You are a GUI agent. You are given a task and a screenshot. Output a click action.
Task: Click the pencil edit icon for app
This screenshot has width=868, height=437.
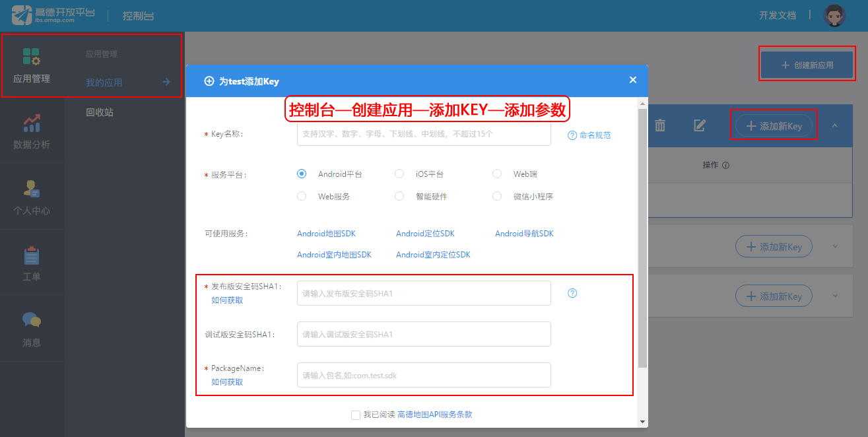pyautogui.click(x=700, y=125)
